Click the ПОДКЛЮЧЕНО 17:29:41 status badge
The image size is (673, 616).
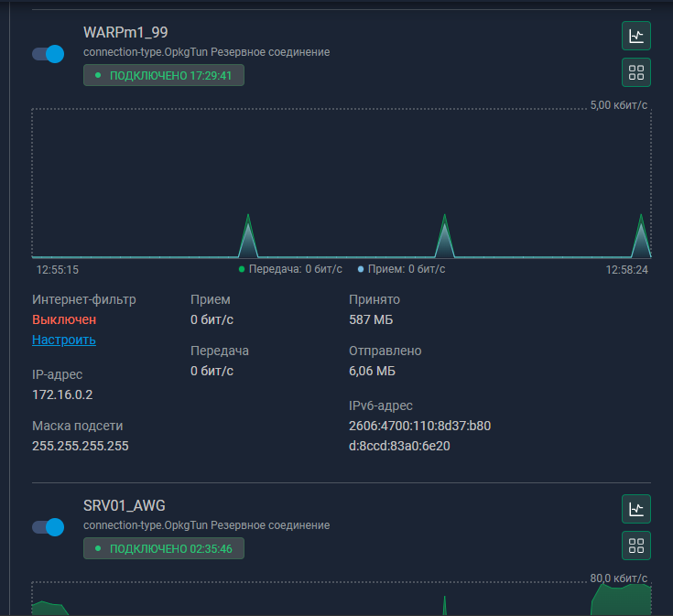(164, 75)
